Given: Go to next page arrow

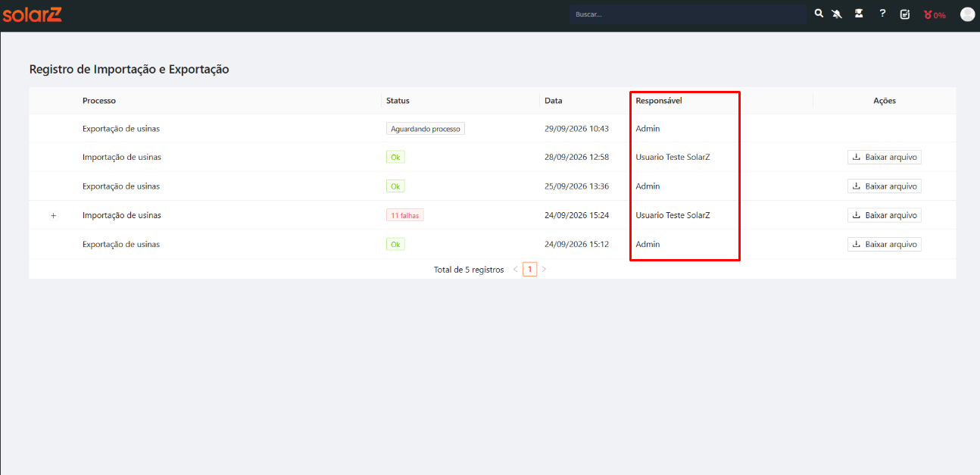Looking at the screenshot, I should coord(544,270).
